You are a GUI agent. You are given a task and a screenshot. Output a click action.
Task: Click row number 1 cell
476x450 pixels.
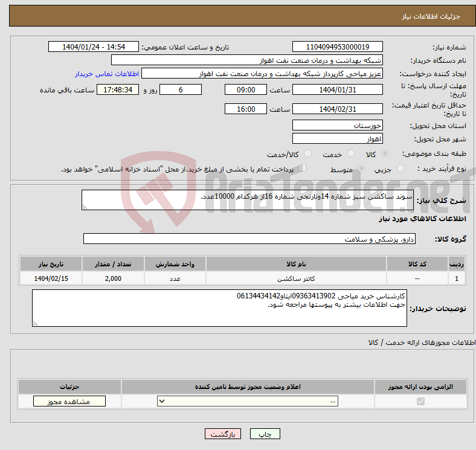click(457, 278)
